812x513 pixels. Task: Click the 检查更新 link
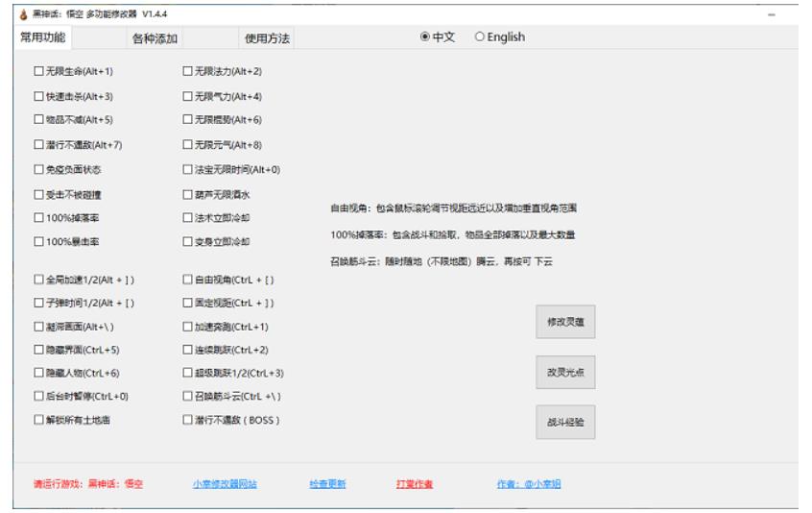[x=328, y=484]
